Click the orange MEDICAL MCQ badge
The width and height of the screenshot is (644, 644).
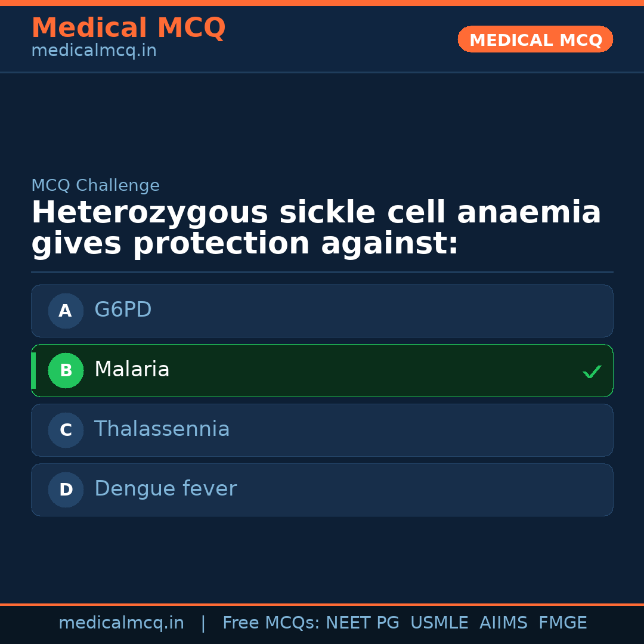pos(535,39)
